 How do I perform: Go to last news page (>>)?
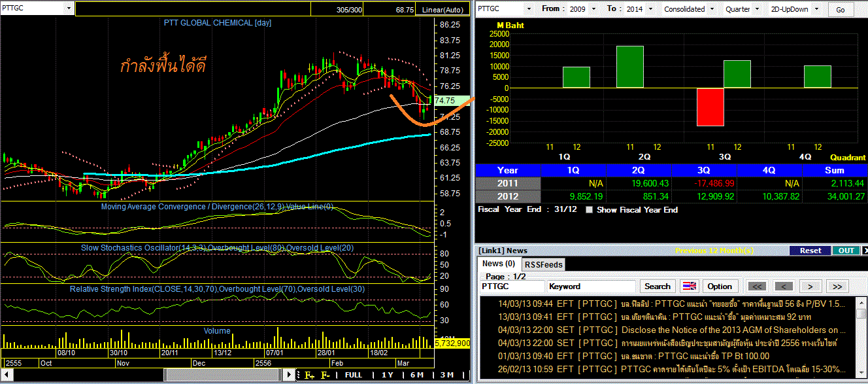click(x=837, y=287)
